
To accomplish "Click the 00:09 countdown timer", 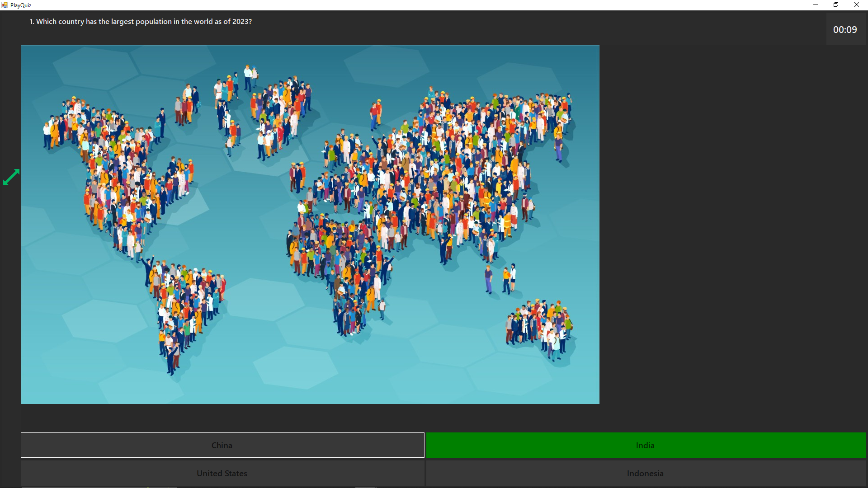I will point(844,30).
